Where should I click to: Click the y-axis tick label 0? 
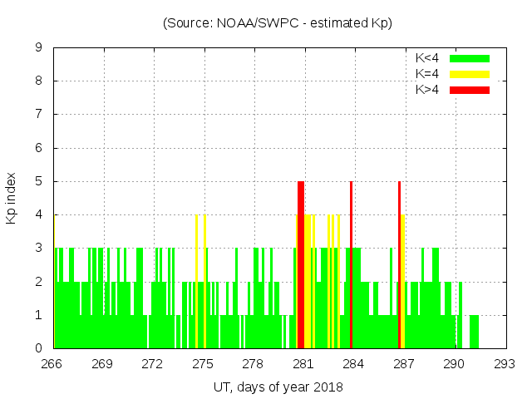pyautogui.click(x=38, y=349)
